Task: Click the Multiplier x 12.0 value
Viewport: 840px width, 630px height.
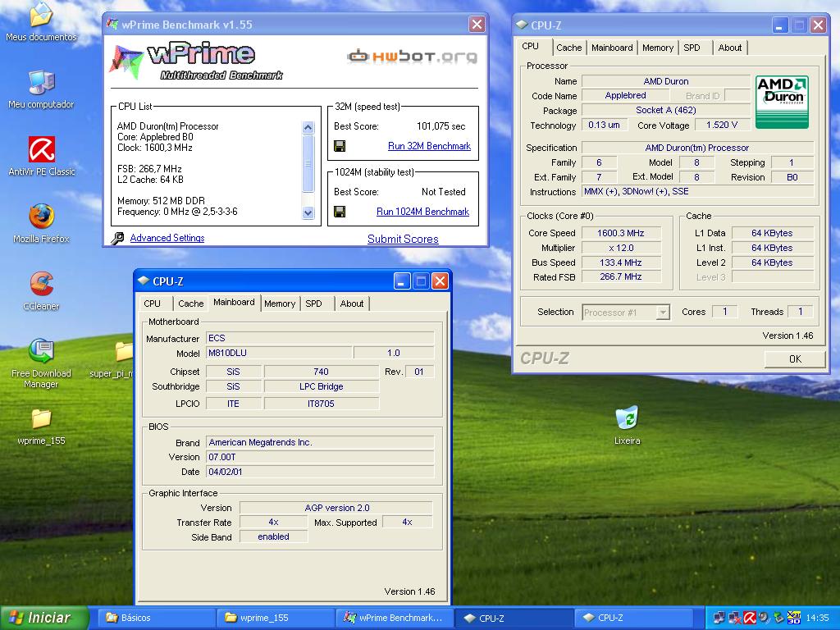Action: click(x=621, y=248)
